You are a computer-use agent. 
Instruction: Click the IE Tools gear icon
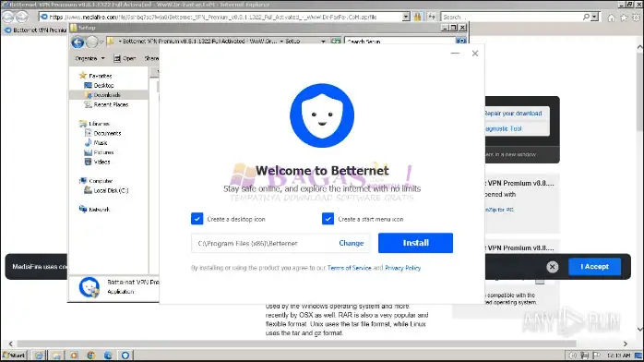(x=636, y=18)
